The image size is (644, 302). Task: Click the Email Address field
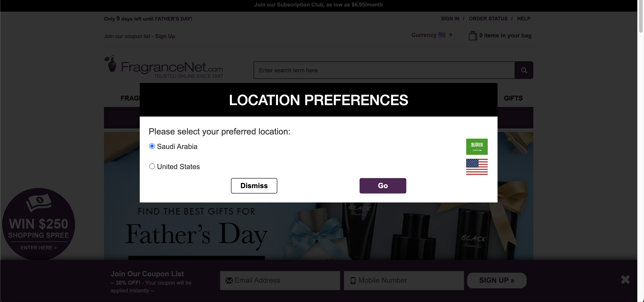click(280, 281)
